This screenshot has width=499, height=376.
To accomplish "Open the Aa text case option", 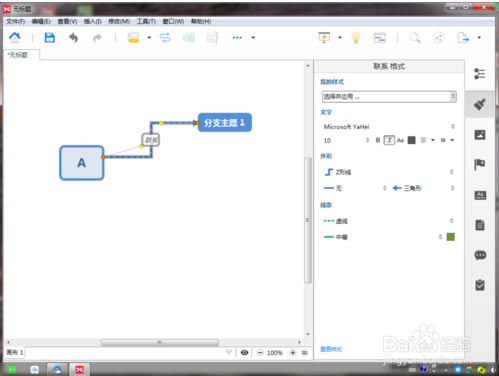I will point(400,140).
